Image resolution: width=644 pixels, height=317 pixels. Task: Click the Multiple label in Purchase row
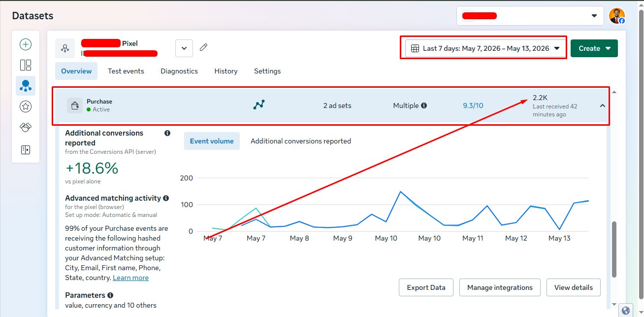click(x=406, y=106)
